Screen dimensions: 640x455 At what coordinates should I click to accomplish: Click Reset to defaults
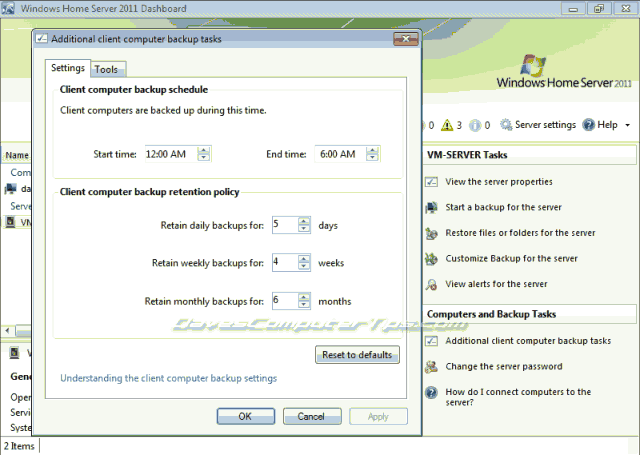point(357,355)
